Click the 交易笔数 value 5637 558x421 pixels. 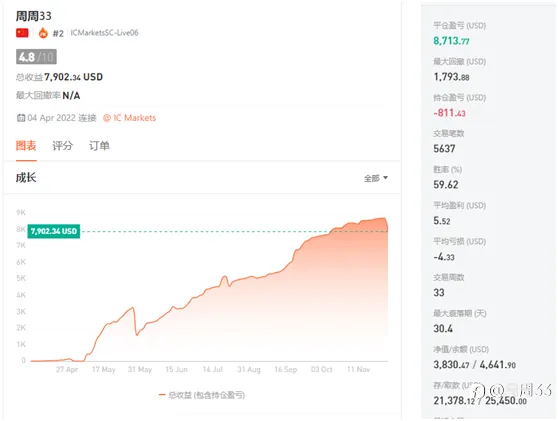click(444, 149)
